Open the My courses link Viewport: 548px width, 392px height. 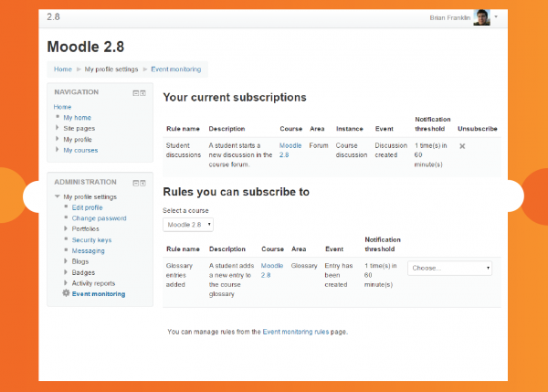80,150
